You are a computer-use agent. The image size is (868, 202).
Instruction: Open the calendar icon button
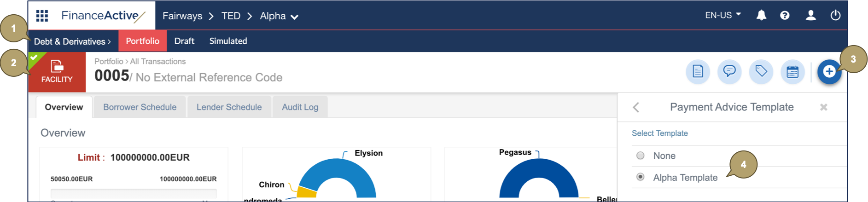[x=792, y=72]
